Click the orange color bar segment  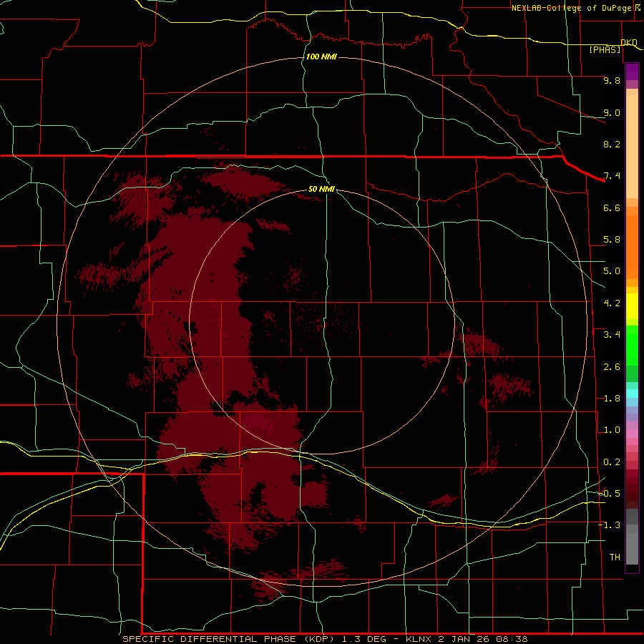[632, 246]
